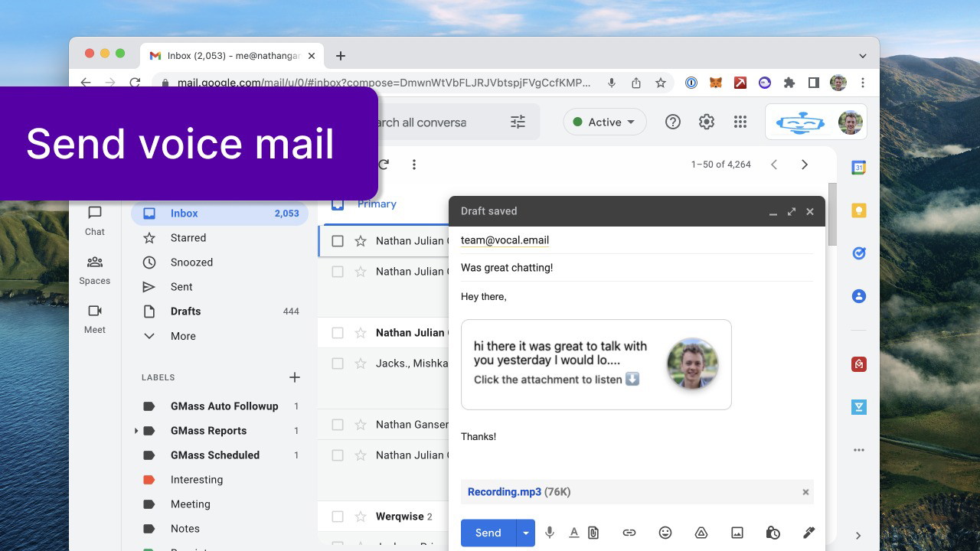
Task: Attach files with the paperclip icon
Action: [593, 533]
